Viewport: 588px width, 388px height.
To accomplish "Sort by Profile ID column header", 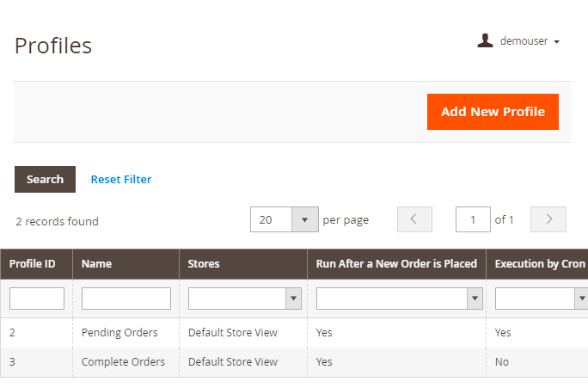I will pos(33,264).
